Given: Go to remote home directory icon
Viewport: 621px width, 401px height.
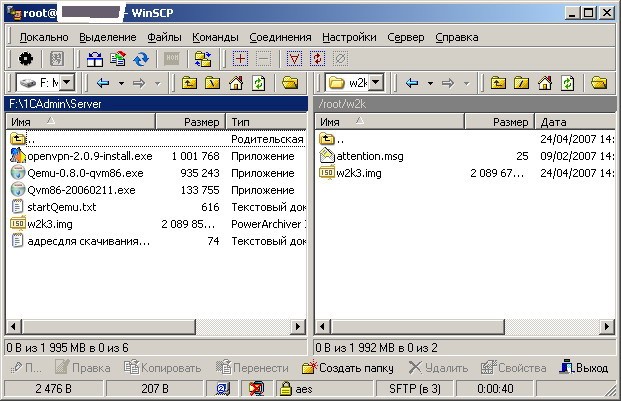Looking at the screenshot, I should click(545, 83).
